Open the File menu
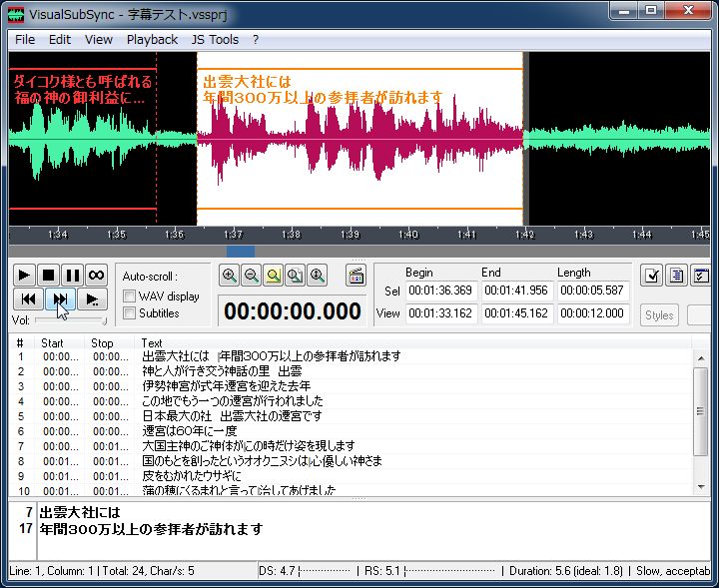 [25, 40]
